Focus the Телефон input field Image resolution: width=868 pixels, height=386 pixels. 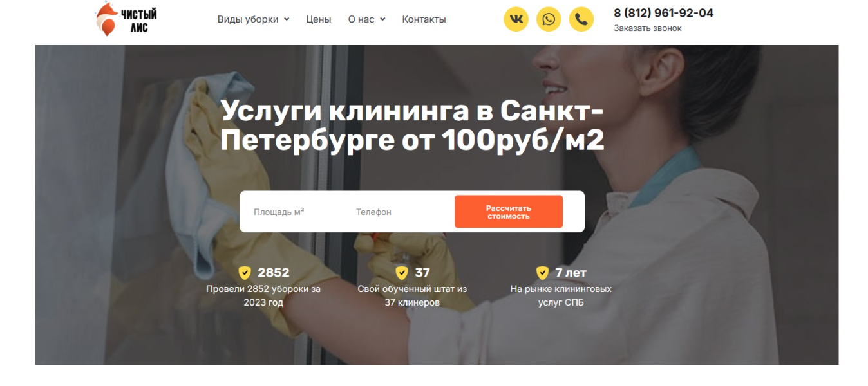[399, 212]
